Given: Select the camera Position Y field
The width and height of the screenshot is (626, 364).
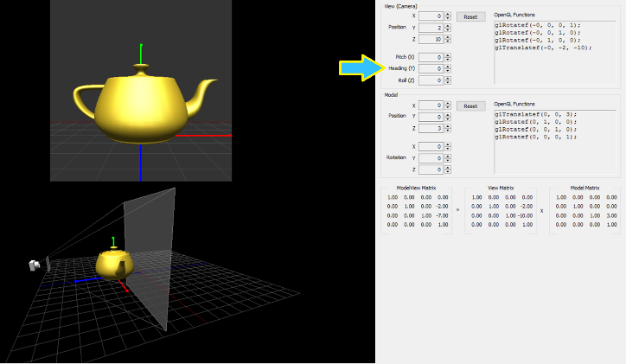Looking at the screenshot, I should click(x=431, y=28).
